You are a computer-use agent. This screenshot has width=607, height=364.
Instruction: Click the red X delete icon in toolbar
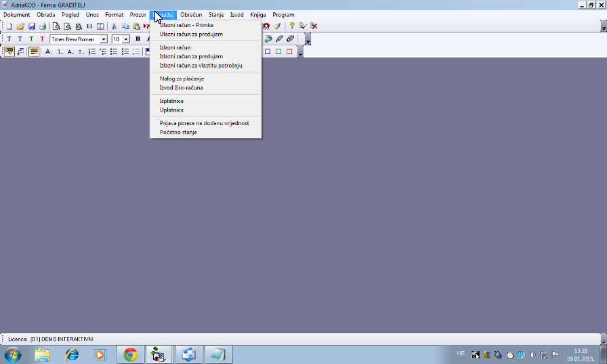point(314,26)
